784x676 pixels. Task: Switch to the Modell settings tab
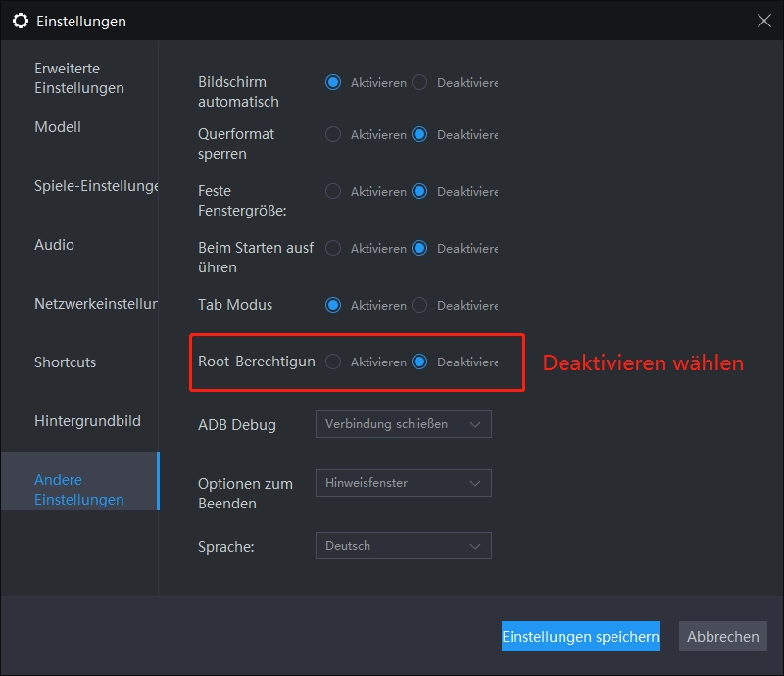[x=58, y=127]
